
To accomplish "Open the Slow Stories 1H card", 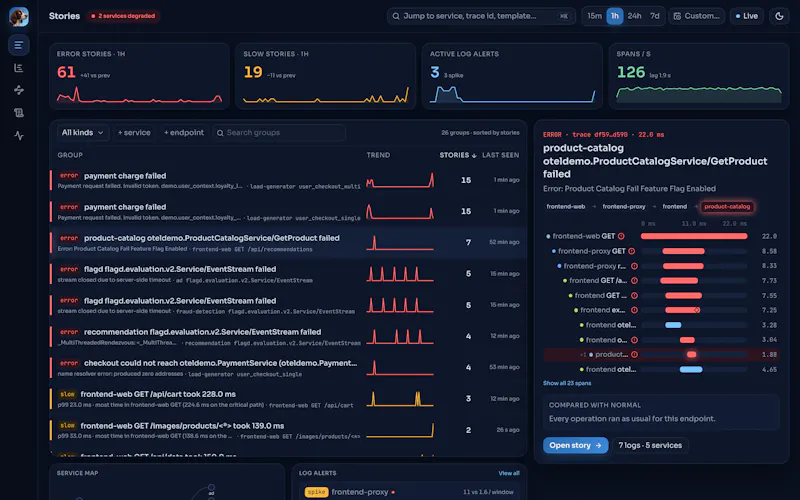I will coord(326,76).
